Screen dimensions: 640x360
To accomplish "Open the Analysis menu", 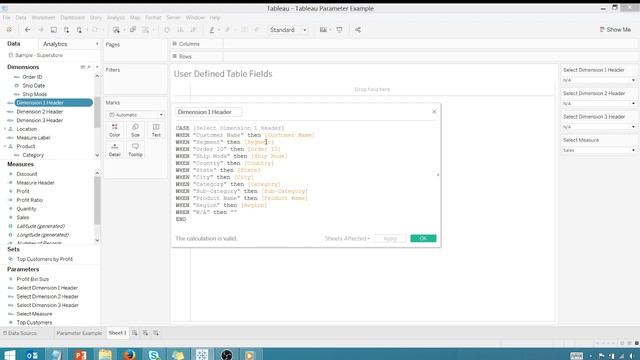I will click(116, 18).
